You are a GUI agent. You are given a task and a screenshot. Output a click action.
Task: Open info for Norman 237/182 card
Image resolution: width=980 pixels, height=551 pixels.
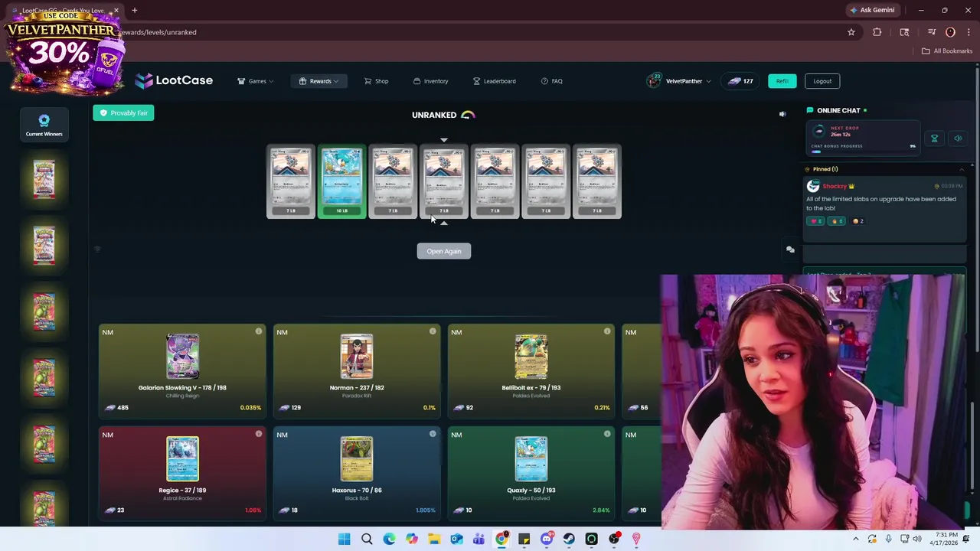point(433,331)
